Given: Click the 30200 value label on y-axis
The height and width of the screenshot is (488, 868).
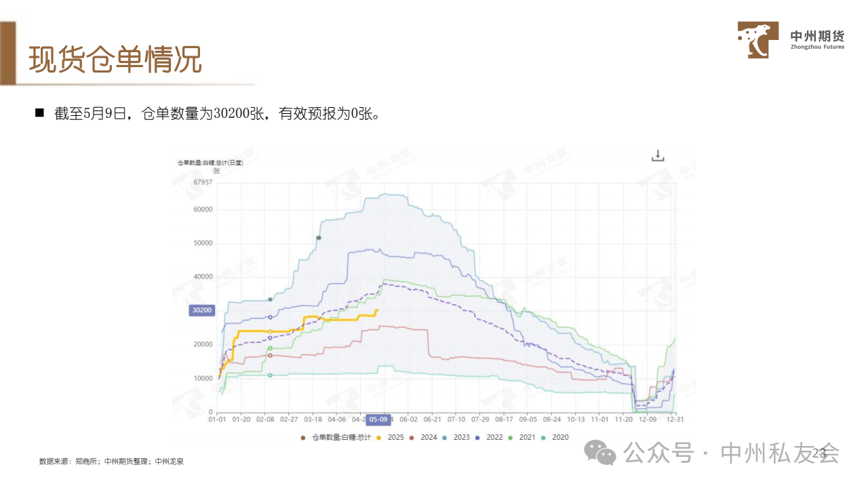Looking at the screenshot, I should (x=201, y=310).
